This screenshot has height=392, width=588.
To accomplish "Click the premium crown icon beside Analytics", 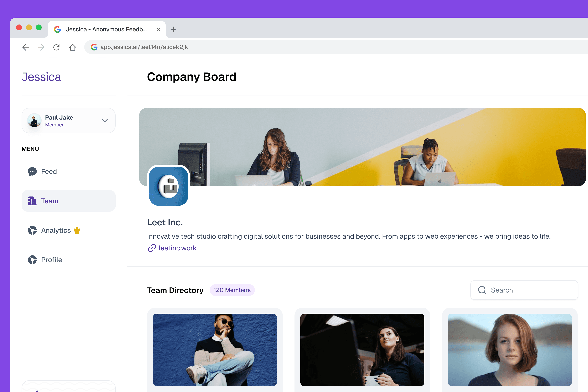I will pyautogui.click(x=77, y=230).
